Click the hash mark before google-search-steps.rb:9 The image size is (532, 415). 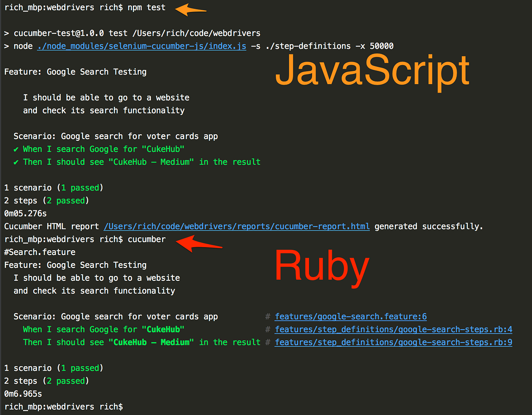(267, 342)
